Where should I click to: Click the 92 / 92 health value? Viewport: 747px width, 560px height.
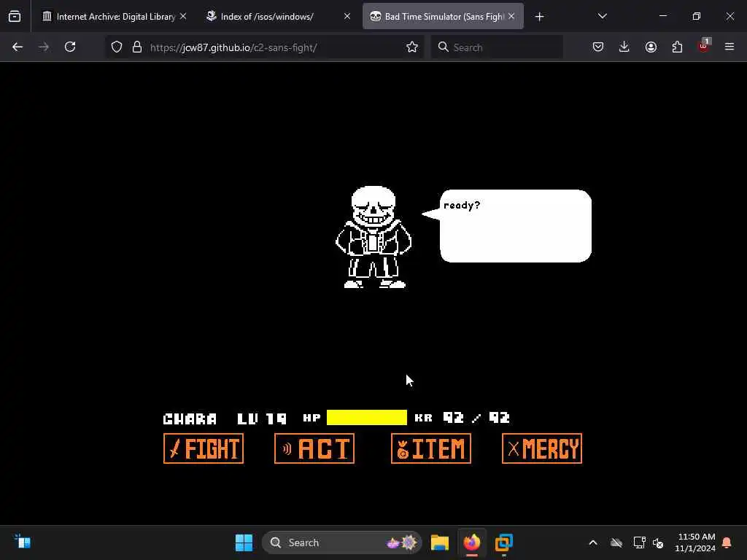coord(476,418)
